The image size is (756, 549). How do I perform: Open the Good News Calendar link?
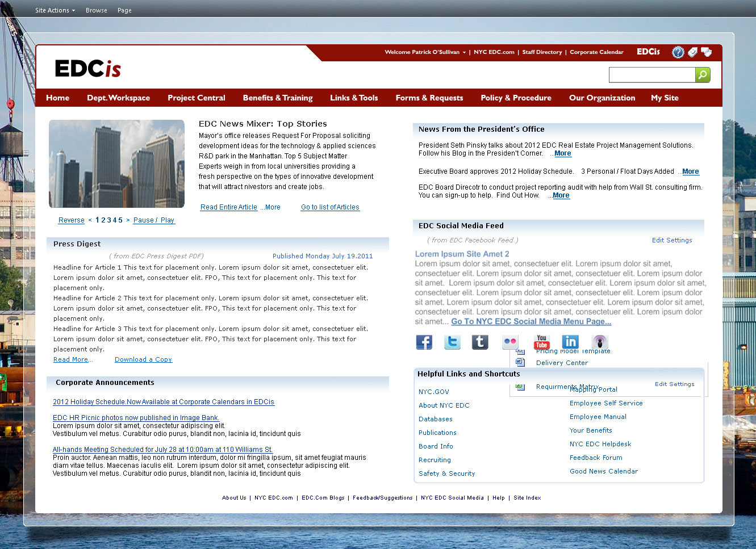[x=604, y=471]
